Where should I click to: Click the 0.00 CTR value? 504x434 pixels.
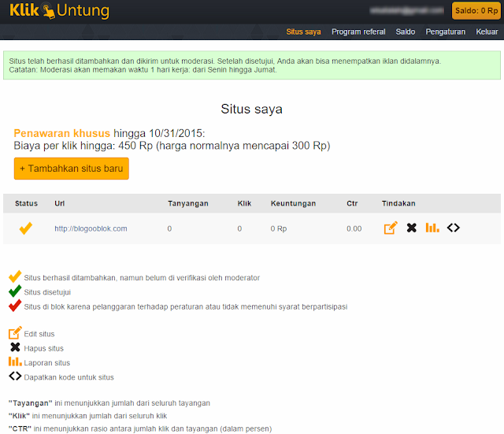[x=354, y=228]
